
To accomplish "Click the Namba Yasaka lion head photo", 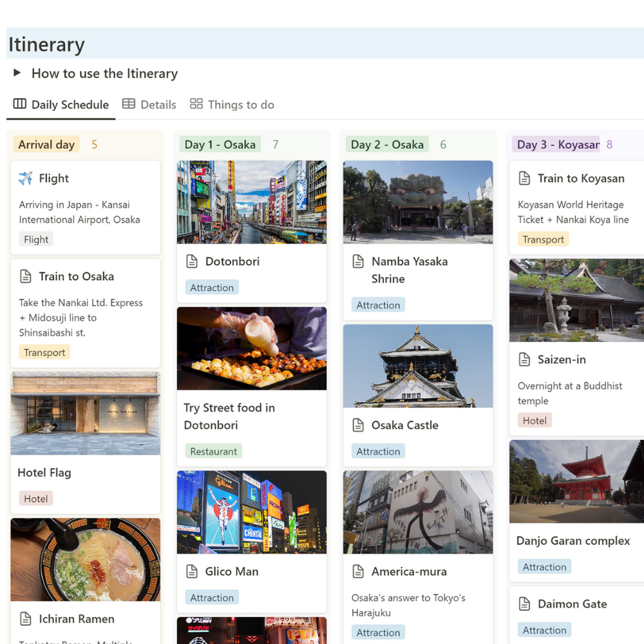I will click(x=418, y=202).
